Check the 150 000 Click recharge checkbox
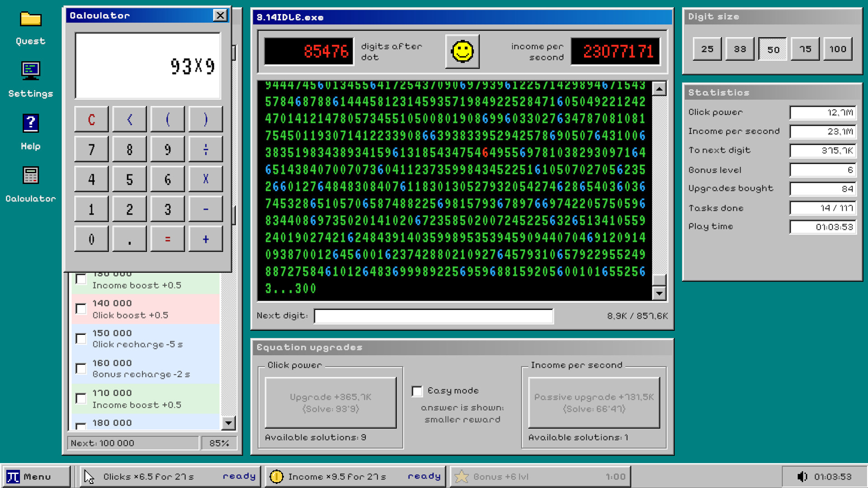Viewport: 868px width, 488px height. point(81,338)
